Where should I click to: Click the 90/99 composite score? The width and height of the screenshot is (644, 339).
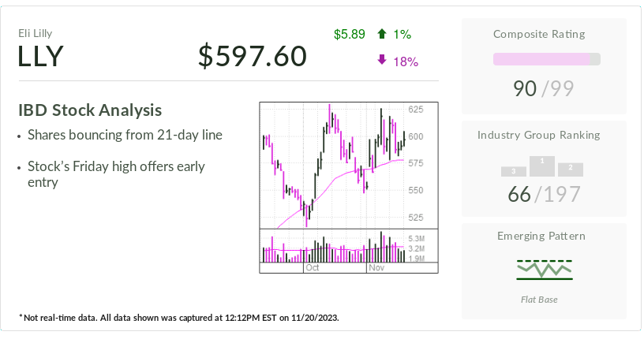click(545, 88)
